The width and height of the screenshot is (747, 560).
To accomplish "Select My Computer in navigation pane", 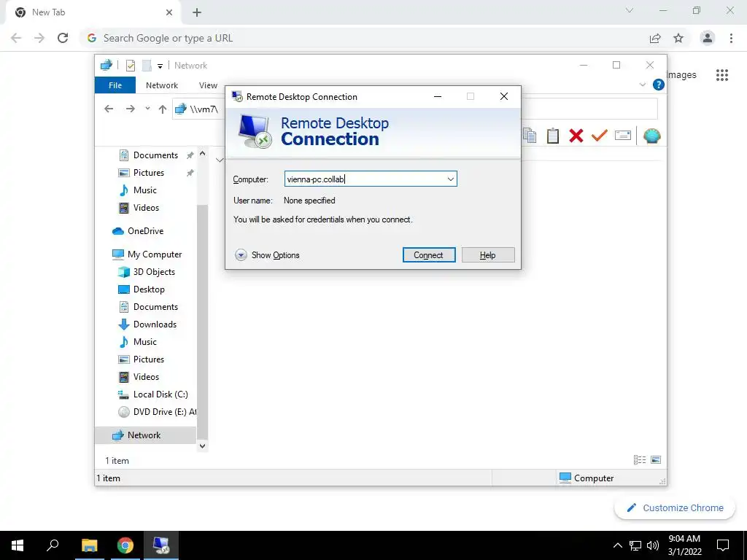I will coord(155,254).
